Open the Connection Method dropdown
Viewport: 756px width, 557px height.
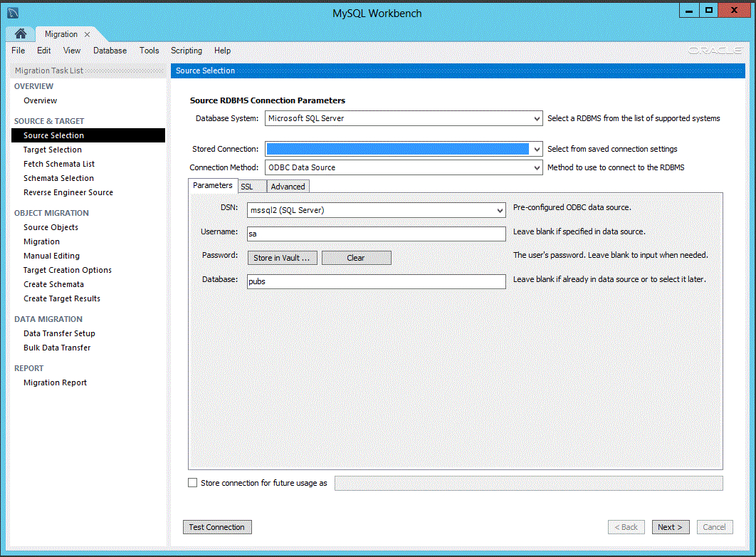(x=536, y=167)
